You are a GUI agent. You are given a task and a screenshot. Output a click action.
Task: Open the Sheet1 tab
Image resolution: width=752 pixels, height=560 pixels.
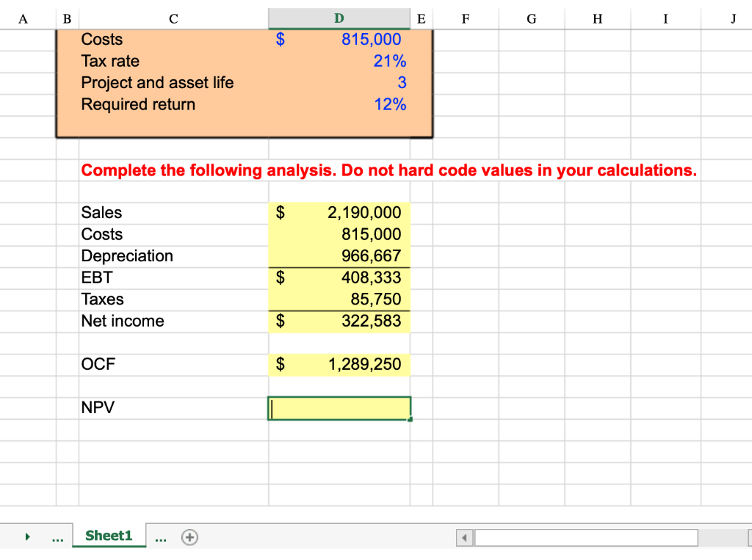[109, 536]
